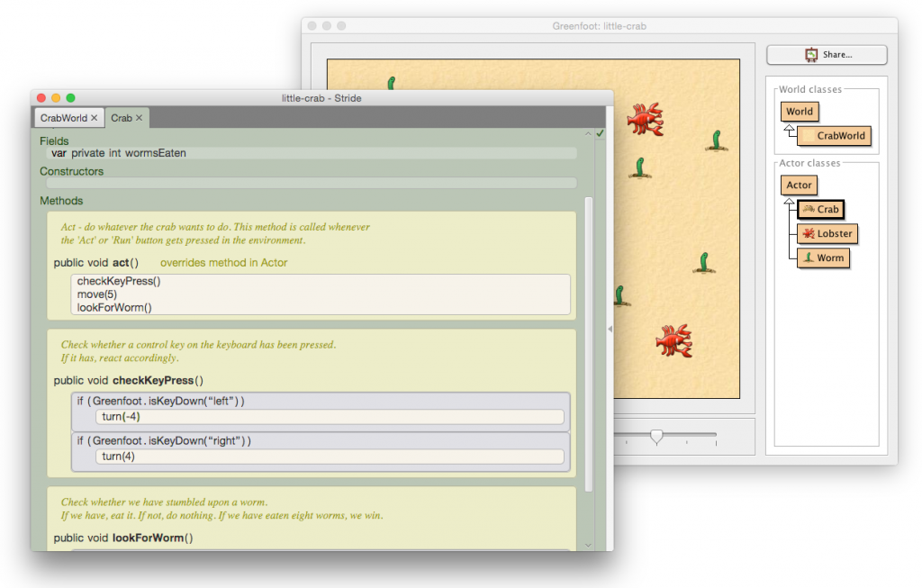Switch to the CrabWorld tab

(x=63, y=117)
